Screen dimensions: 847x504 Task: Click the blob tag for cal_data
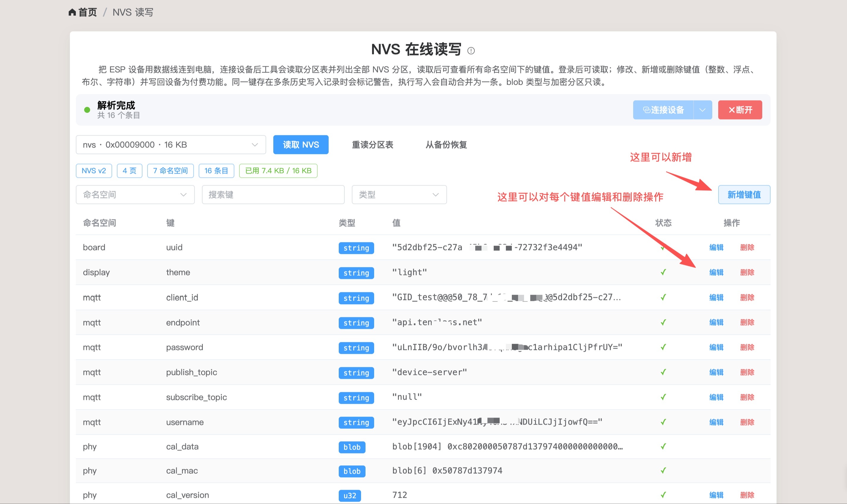tap(352, 447)
